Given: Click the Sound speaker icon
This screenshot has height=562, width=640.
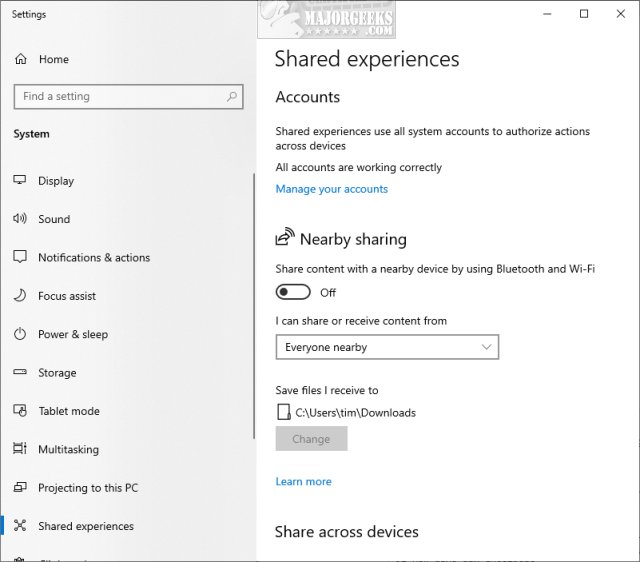Looking at the screenshot, I should [19, 219].
